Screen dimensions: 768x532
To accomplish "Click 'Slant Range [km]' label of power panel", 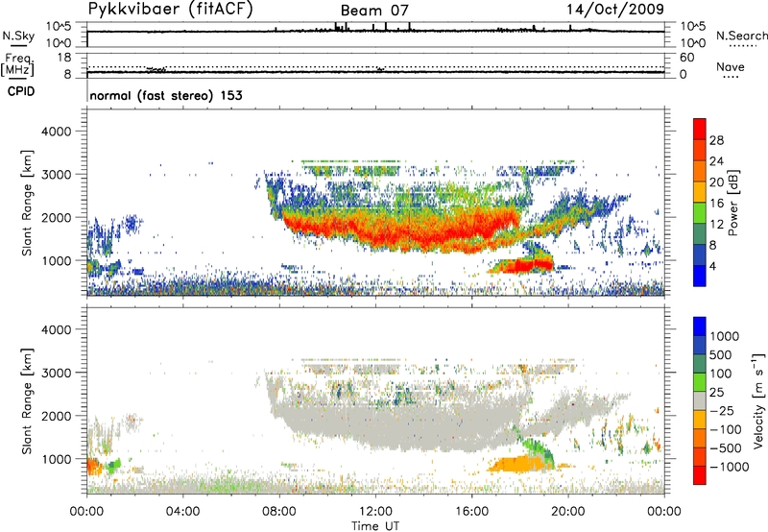I will pyautogui.click(x=27, y=203).
